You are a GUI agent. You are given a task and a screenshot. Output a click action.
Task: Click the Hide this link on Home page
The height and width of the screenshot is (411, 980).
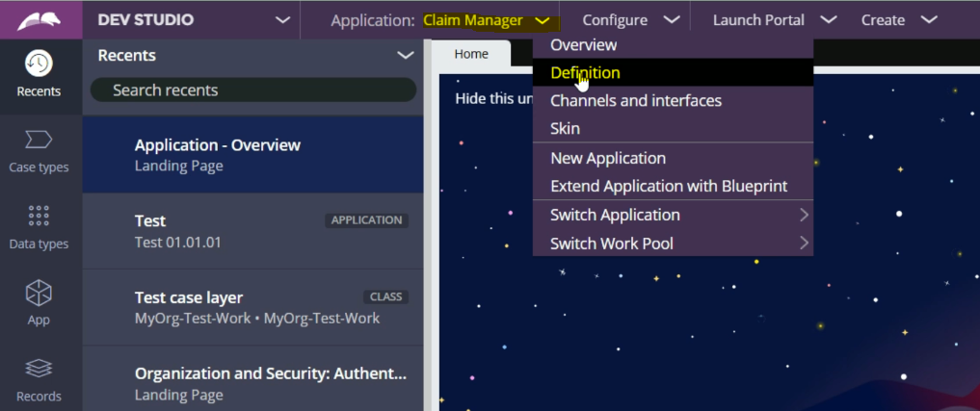tap(493, 99)
